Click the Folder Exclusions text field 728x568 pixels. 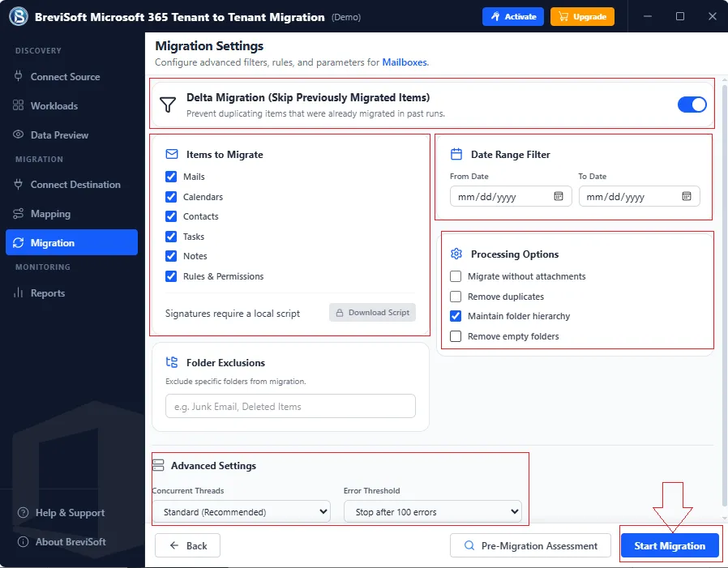(x=290, y=406)
